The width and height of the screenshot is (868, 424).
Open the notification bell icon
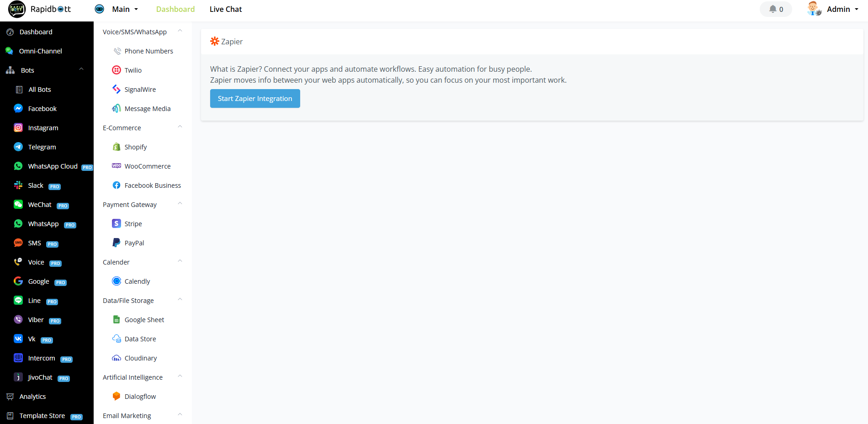[x=773, y=9]
